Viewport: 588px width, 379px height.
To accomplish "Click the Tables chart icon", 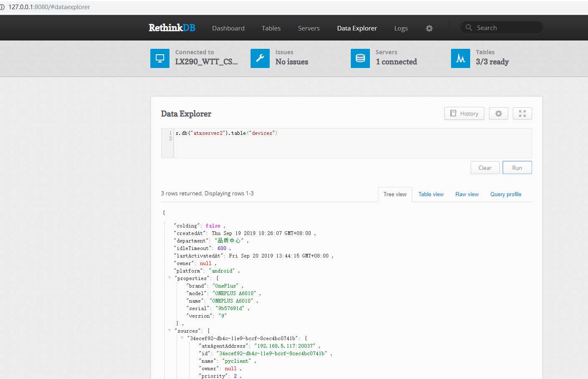I will click(461, 58).
